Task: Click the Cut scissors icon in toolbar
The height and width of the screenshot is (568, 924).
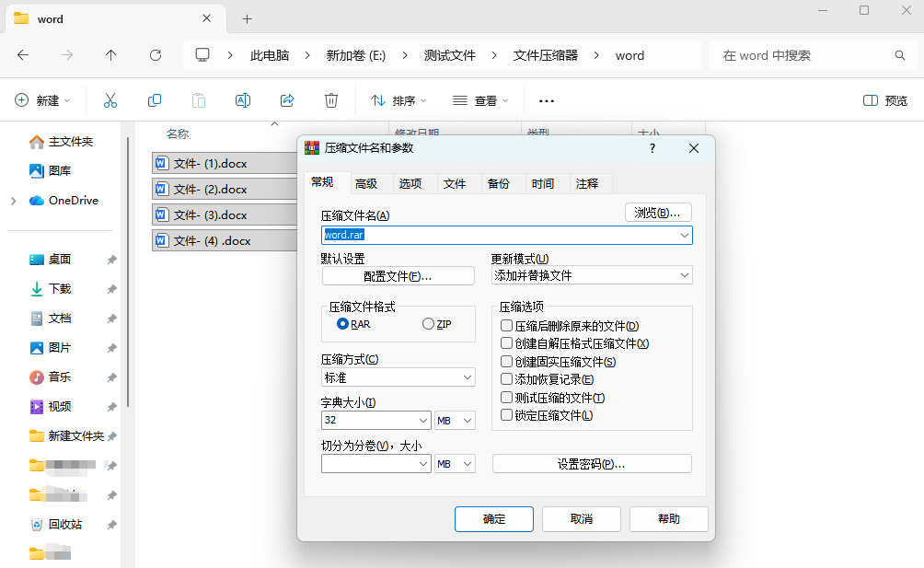Action: tap(110, 100)
